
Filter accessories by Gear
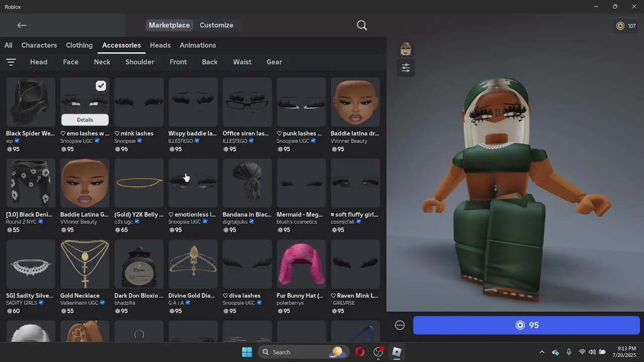coord(274,62)
